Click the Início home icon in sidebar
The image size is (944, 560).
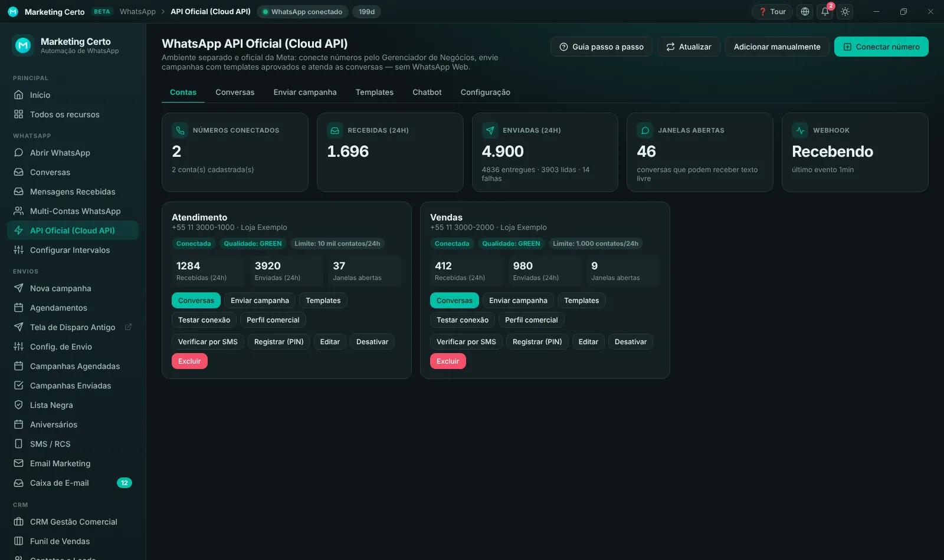(x=18, y=95)
